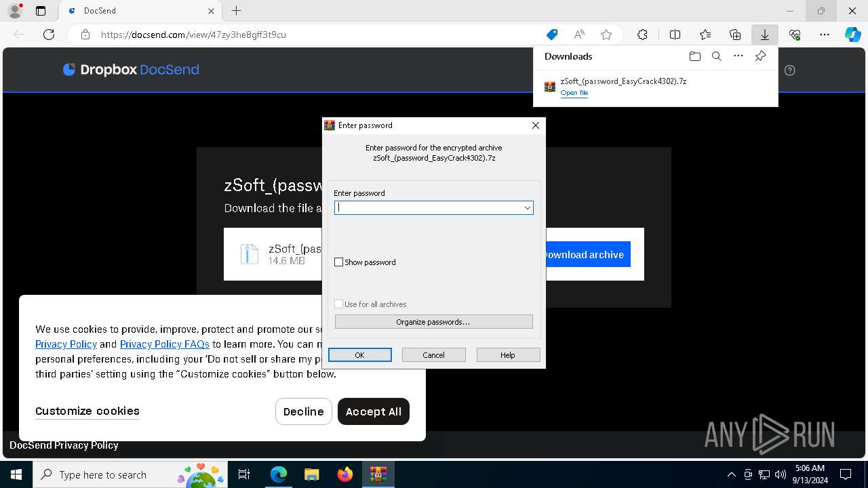Open the shopping price tag icon
The height and width of the screenshot is (488, 868).
[x=552, y=35]
